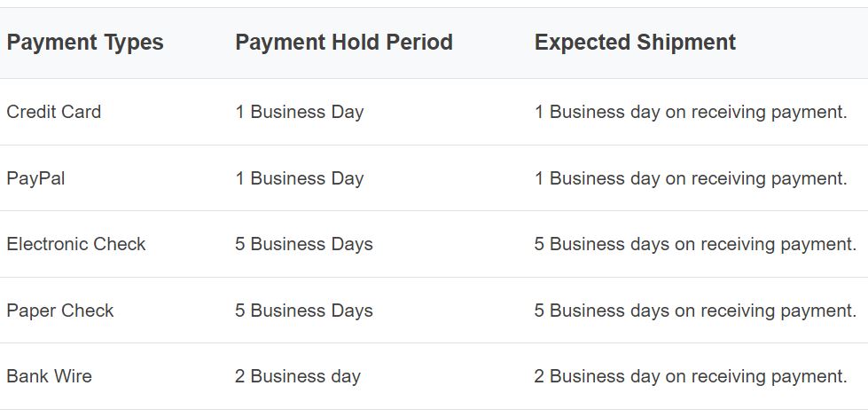Click the Expected Shipment column header
868x417 pixels.
click(x=635, y=43)
